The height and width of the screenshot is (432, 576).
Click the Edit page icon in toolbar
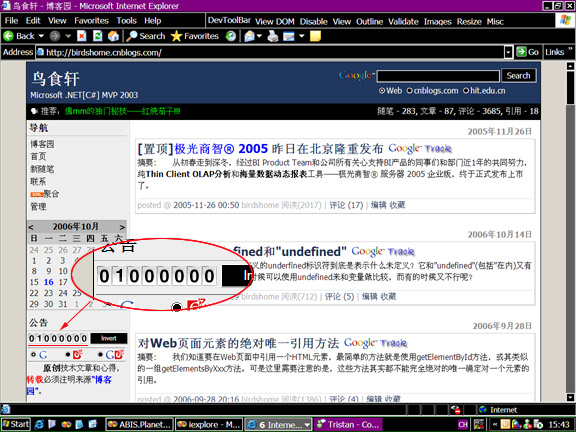click(289, 36)
